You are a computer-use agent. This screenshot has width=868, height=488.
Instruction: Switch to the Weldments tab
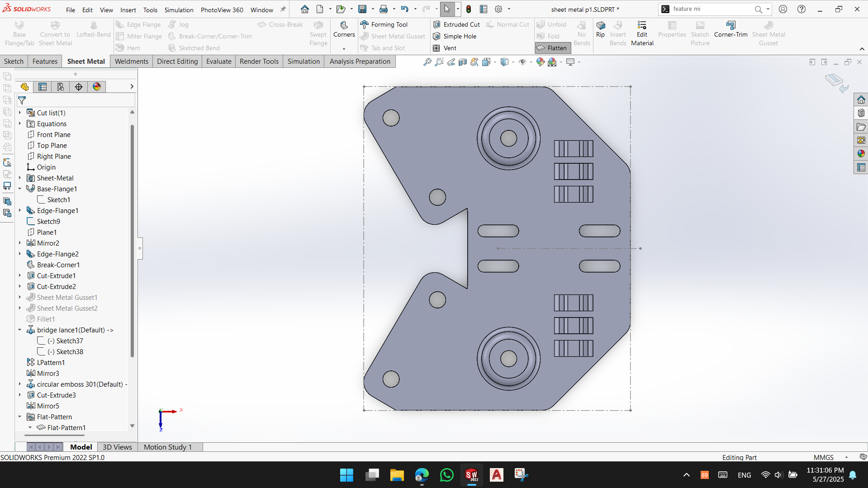point(132,62)
